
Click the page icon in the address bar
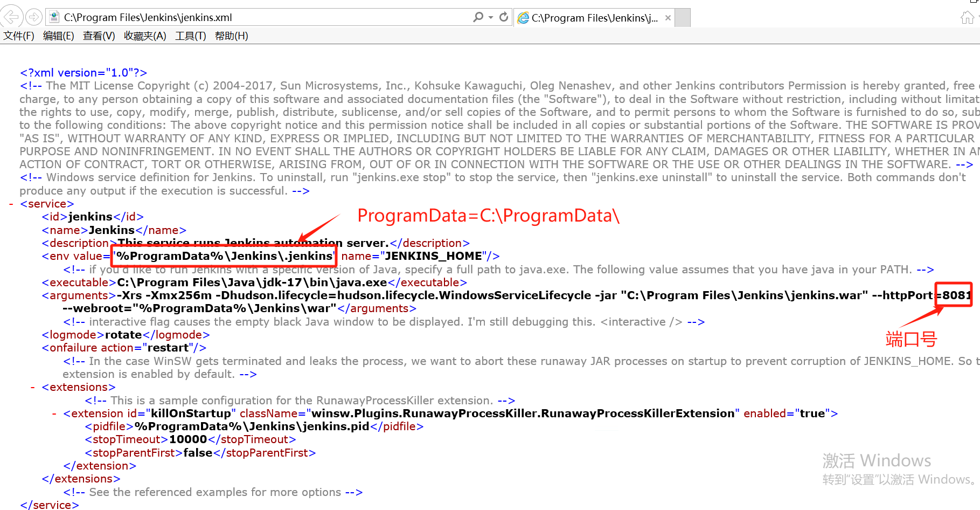click(54, 17)
